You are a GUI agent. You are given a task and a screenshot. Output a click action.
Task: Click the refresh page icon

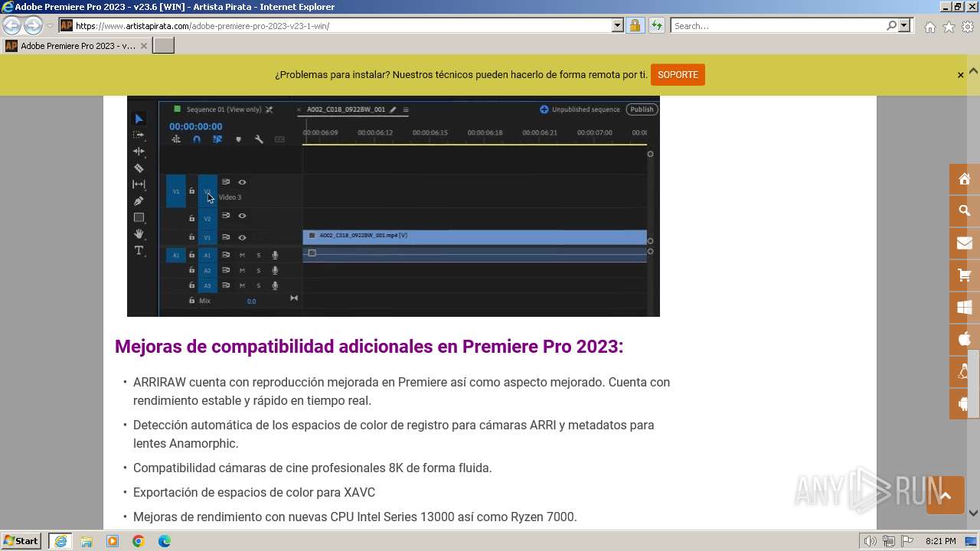coord(656,25)
